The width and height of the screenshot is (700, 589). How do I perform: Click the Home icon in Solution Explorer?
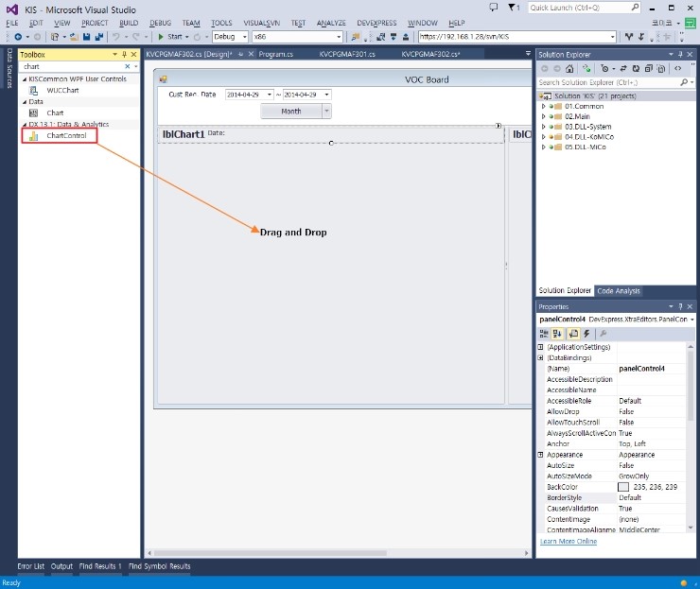coord(571,69)
